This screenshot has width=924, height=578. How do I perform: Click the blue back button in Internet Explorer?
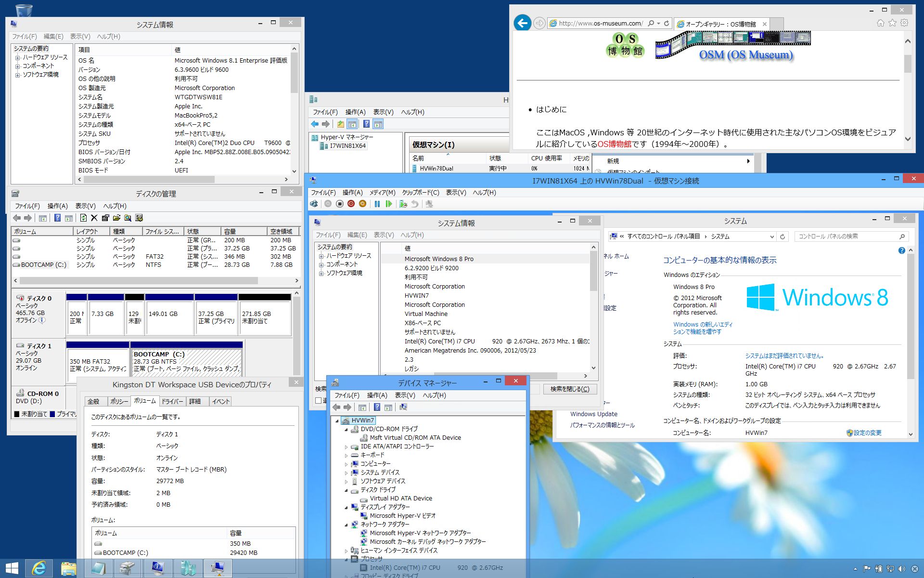pyautogui.click(x=523, y=23)
